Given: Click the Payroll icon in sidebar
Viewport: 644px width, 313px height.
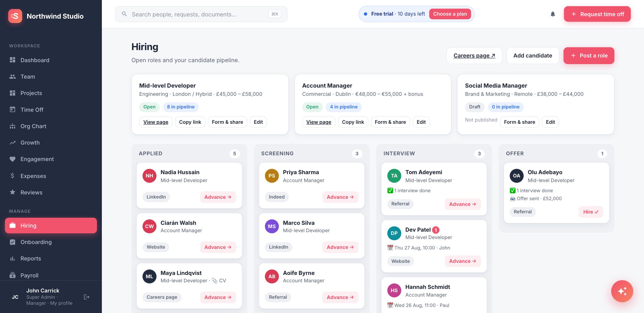Looking at the screenshot, I should pos(13,275).
